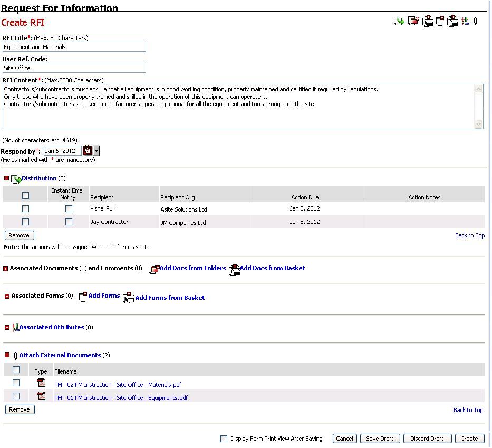Check the box for Equipments.pdf attachment

[x=16, y=396]
